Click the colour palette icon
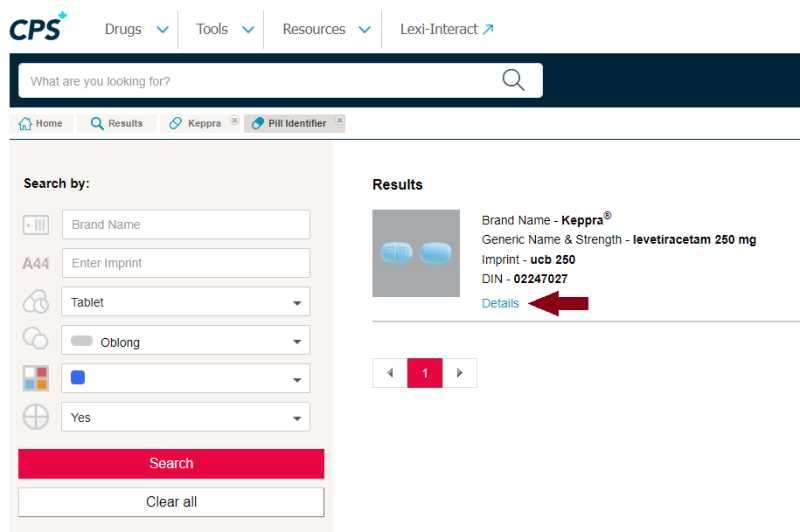Screen dimensions: 800x532 [36, 378]
